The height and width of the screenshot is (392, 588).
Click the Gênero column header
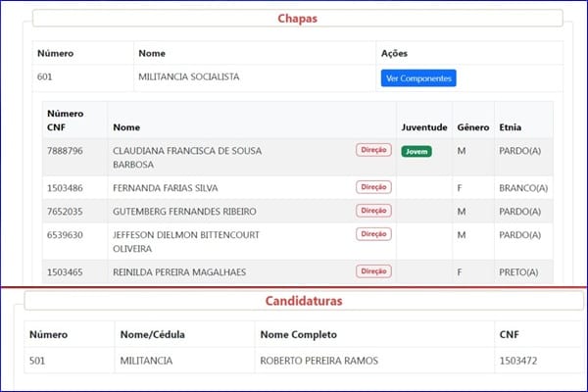[473, 127]
